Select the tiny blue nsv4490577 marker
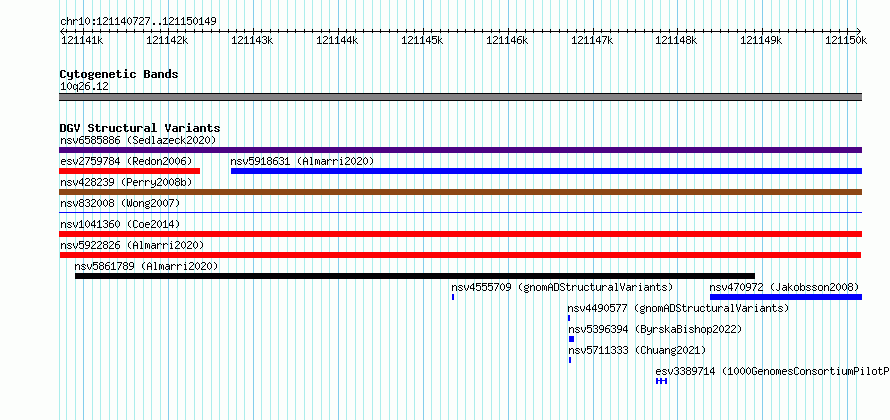Screen dimensions: 890x420 [569, 318]
